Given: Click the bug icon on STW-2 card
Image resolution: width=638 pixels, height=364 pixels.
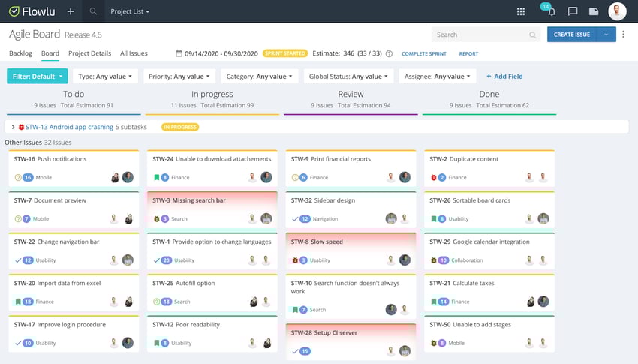Looking at the screenshot, I should (434, 177).
